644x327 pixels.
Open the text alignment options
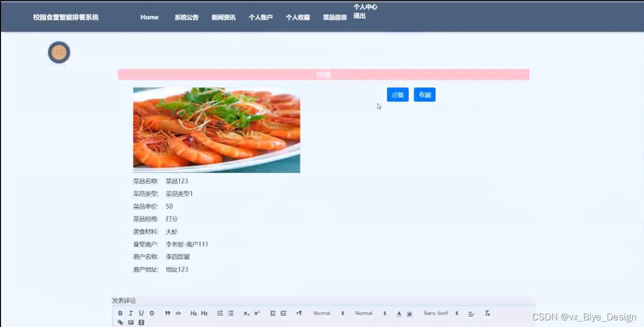pyautogui.click(x=471, y=314)
